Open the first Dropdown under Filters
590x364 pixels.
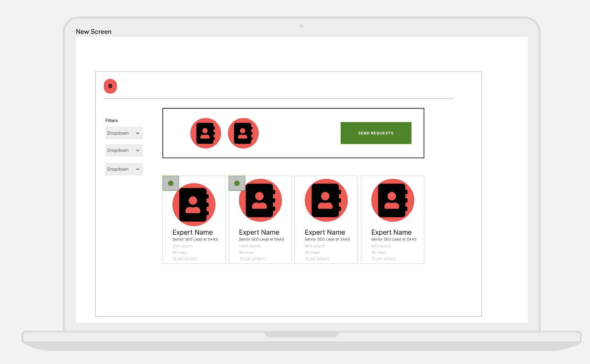[x=124, y=133]
